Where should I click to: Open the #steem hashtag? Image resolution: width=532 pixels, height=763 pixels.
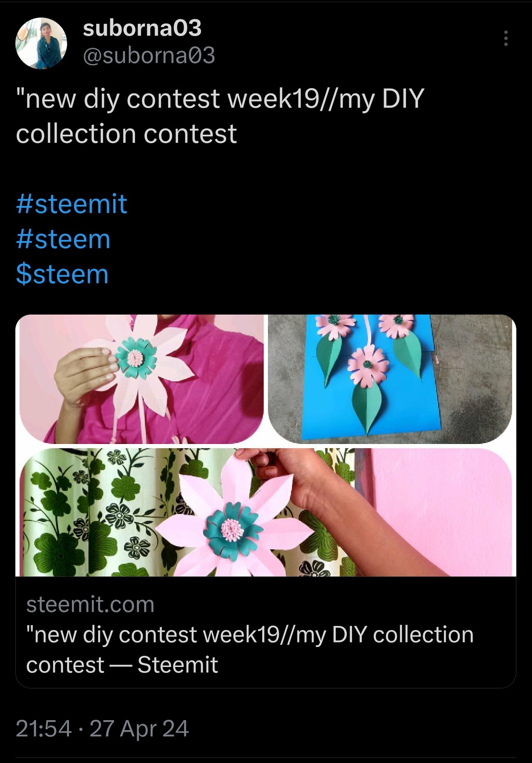pos(63,239)
